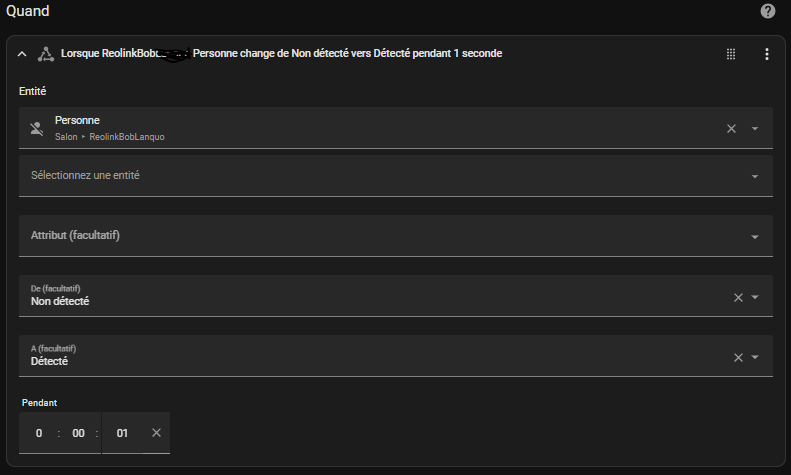Open the Sélectionnez une entité picker
The height and width of the screenshot is (475, 791).
point(396,176)
